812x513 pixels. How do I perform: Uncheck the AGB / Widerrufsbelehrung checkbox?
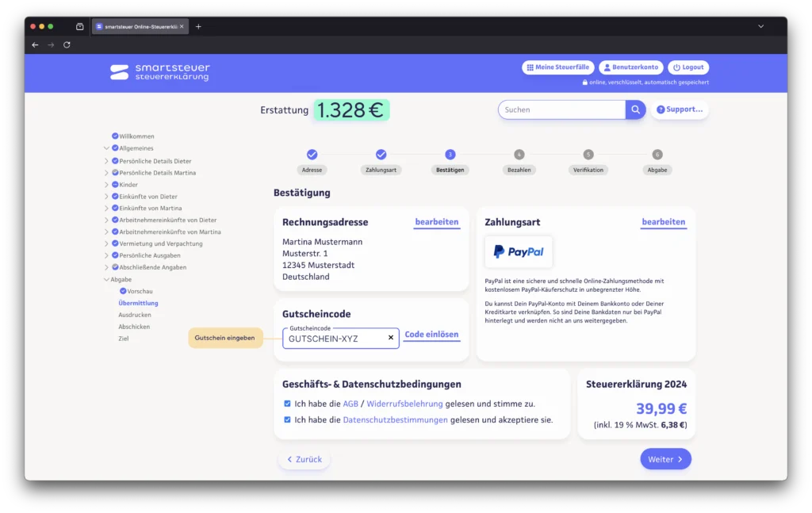click(287, 404)
